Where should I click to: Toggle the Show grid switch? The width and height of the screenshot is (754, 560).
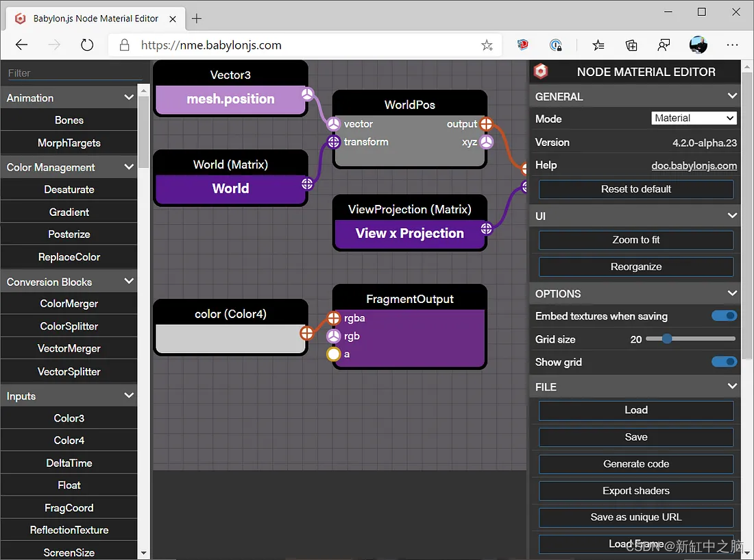click(x=725, y=362)
